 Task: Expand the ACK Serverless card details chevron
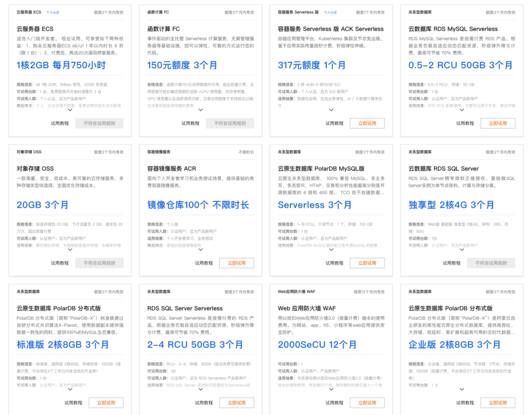[331, 110]
